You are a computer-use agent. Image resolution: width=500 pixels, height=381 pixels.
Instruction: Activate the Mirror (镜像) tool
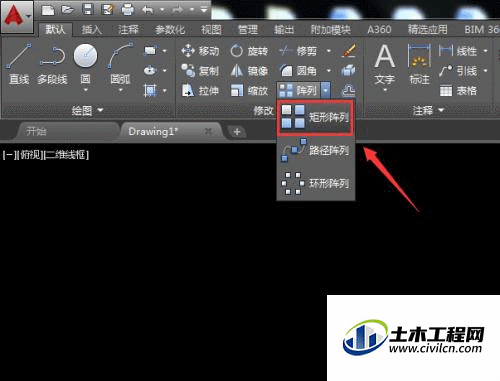(249, 71)
